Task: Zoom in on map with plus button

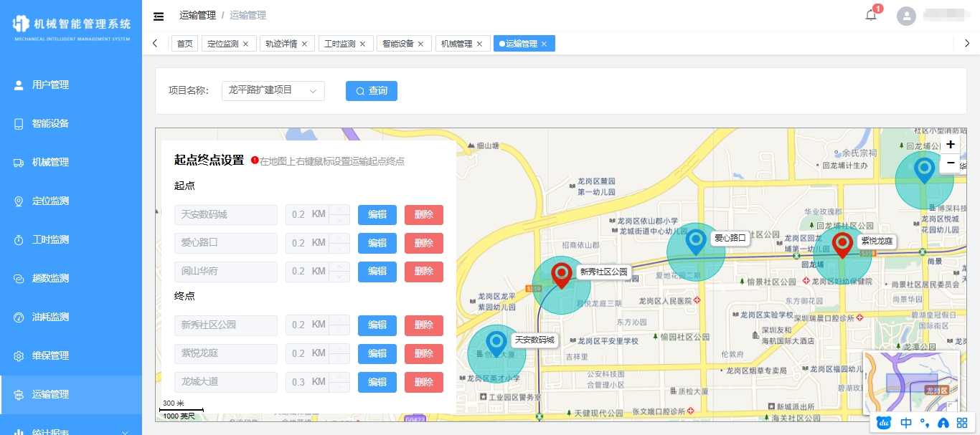Action: click(950, 145)
